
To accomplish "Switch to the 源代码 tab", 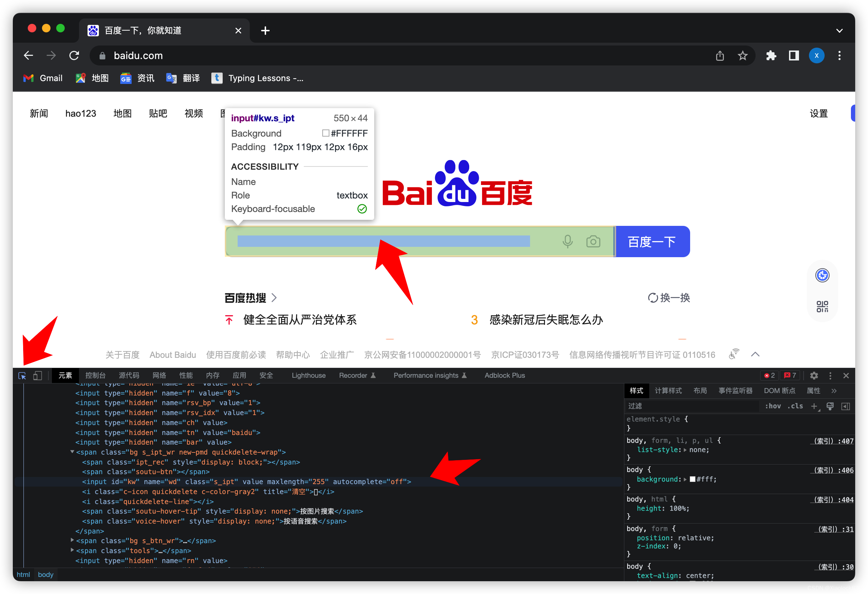I will (129, 376).
